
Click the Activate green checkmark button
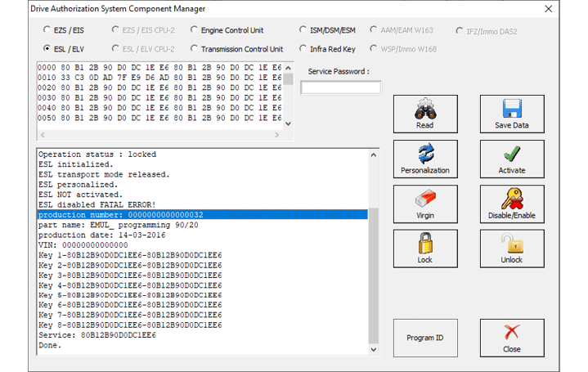tap(511, 159)
